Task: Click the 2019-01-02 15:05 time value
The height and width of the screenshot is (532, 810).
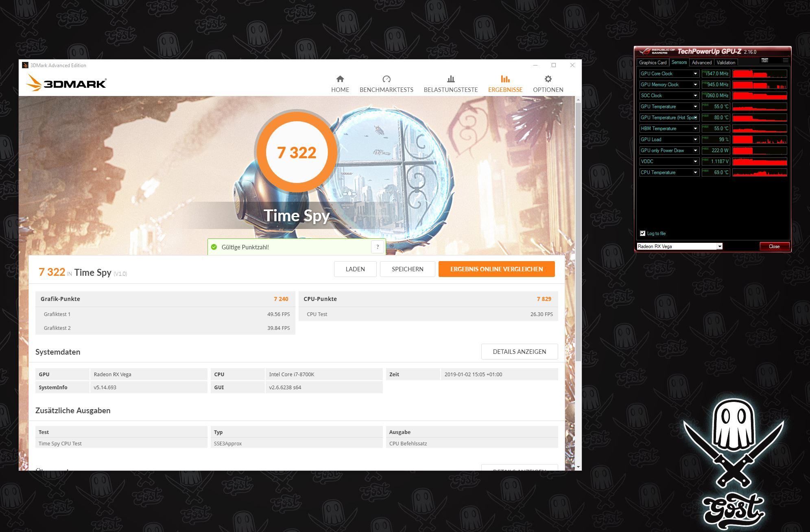Action: (x=473, y=374)
